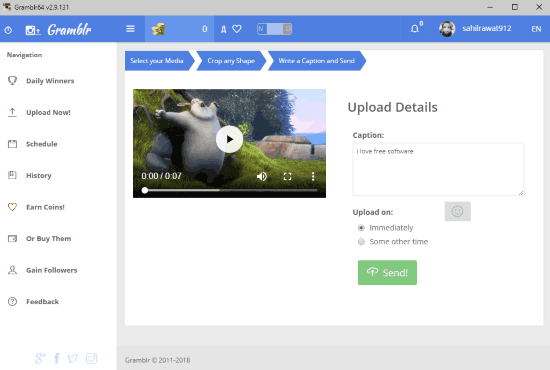Maximize the Gramblr window
This screenshot has height=370, width=550.
pos(515,7)
